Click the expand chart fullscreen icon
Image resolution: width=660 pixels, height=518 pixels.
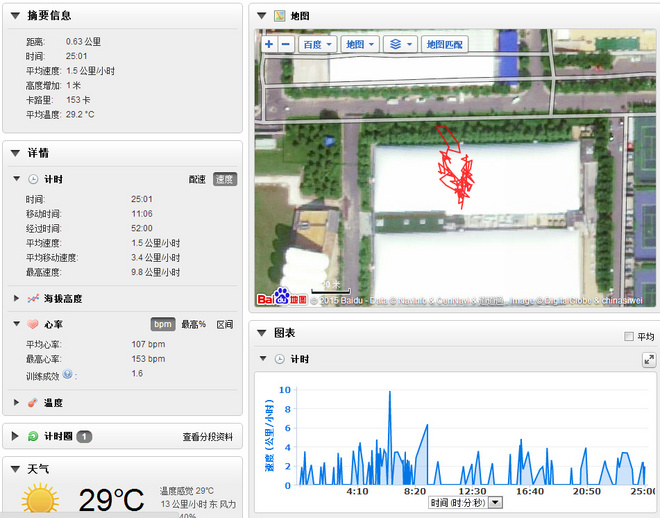(648, 359)
